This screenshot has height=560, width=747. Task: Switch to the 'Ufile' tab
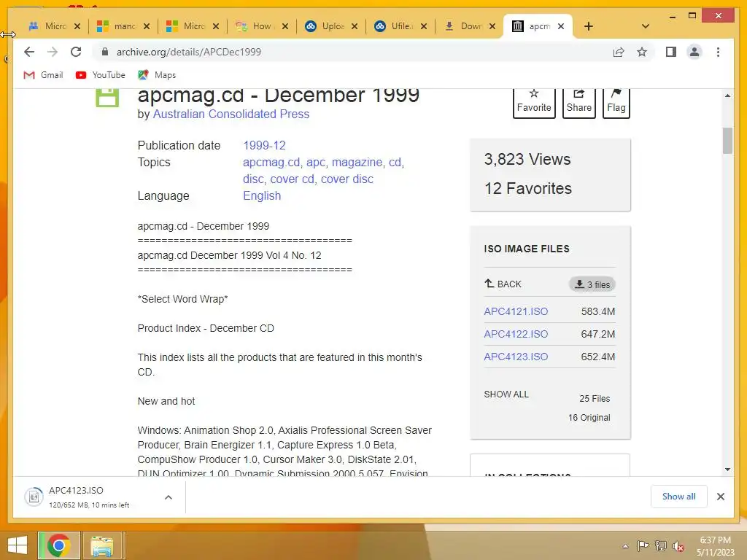(393, 26)
